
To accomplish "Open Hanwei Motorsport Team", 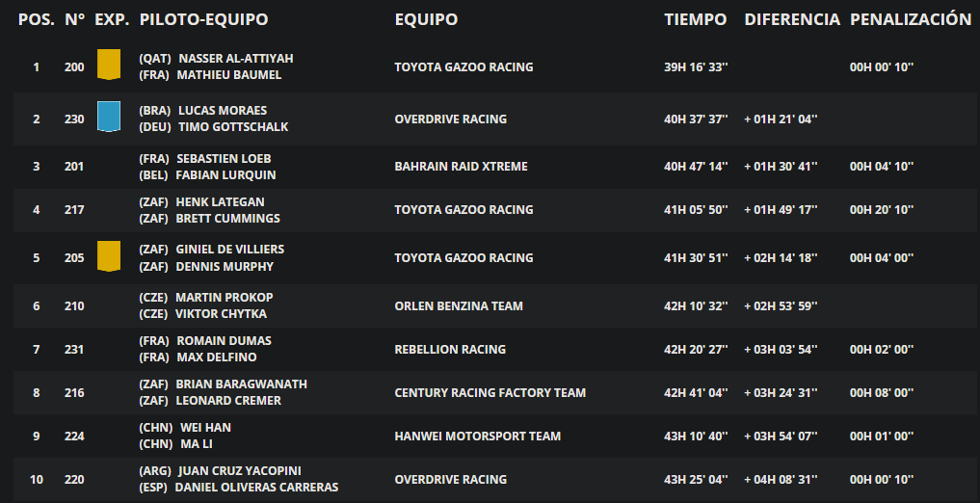I will pos(478,437).
